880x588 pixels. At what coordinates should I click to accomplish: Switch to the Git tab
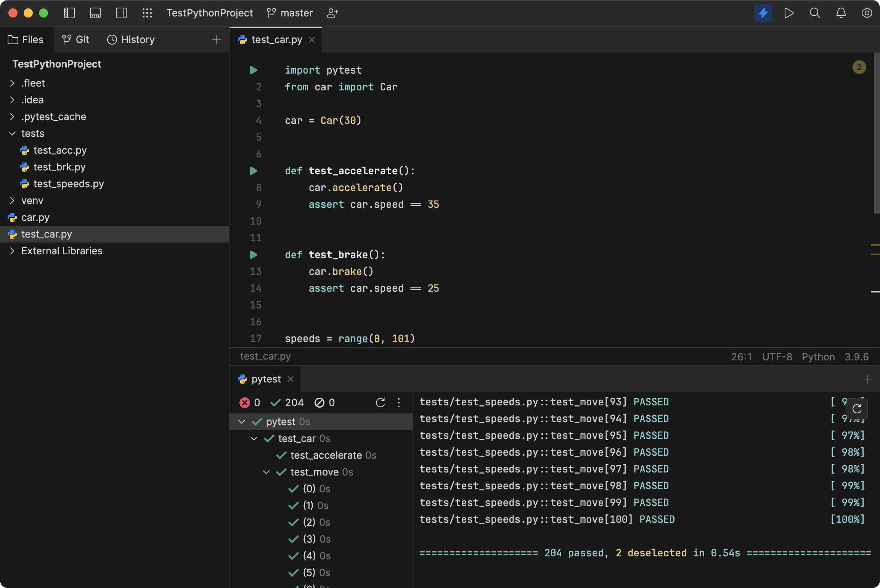(x=75, y=39)
